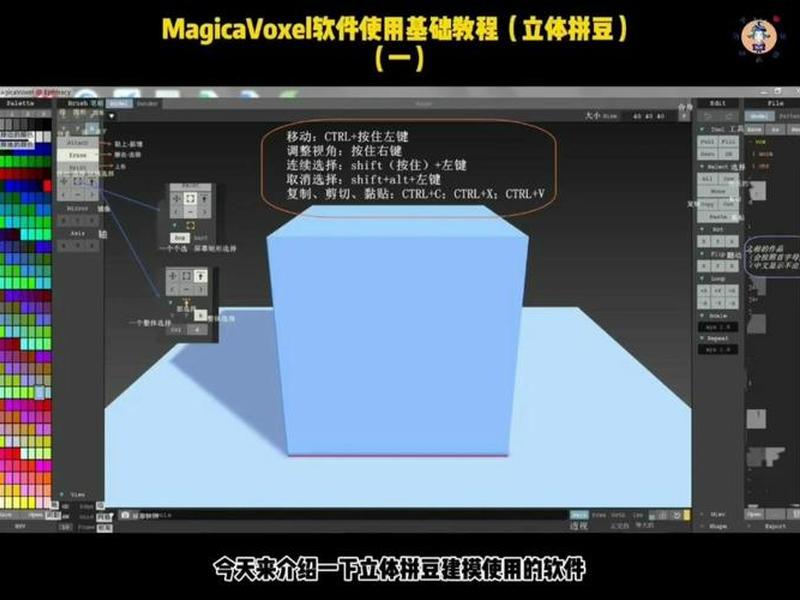This screenshot has width=800, height=600.
Task: Click the Copy button in Edit panel
Action: point(707,204)
